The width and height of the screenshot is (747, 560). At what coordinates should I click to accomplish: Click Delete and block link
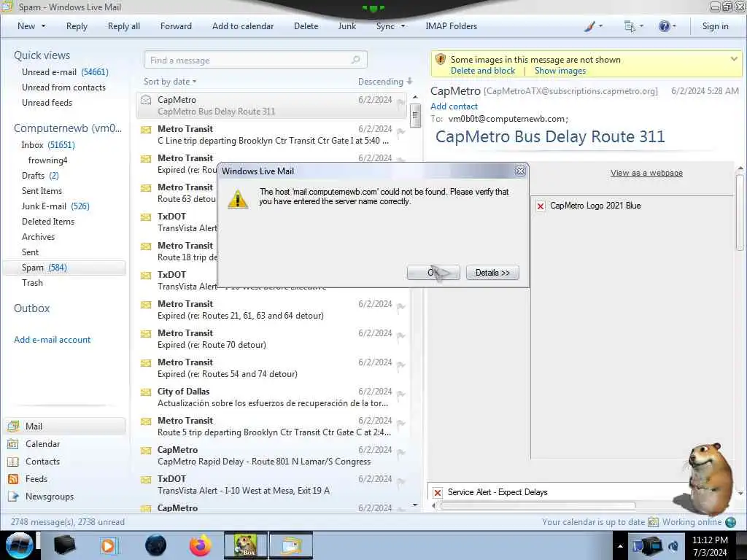point(483,71)
